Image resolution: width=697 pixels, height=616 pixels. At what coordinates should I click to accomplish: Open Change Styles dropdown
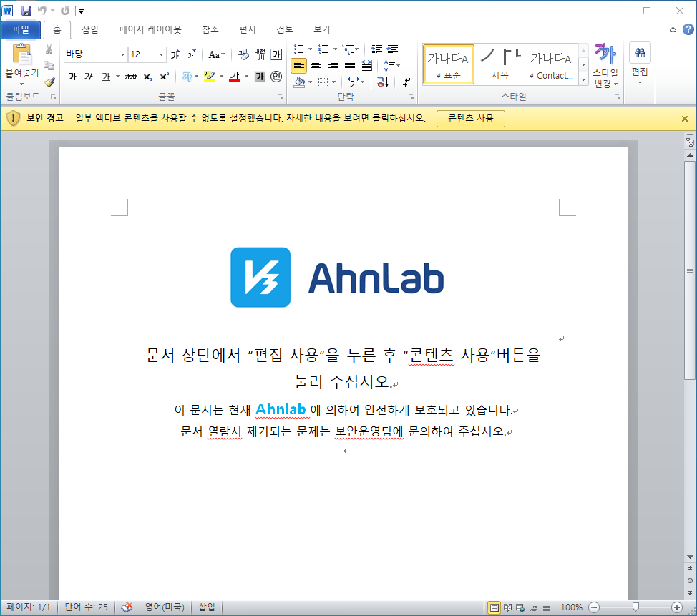[605, 65]
